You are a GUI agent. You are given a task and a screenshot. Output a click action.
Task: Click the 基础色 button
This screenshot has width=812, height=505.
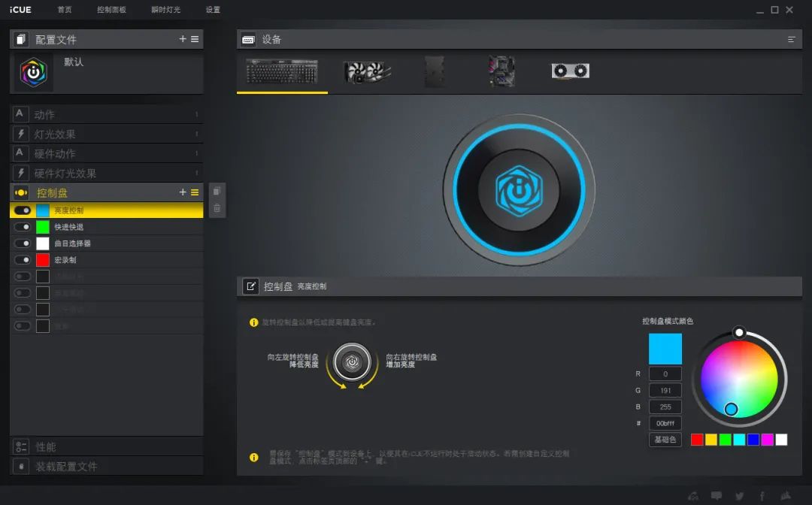pos(665,440)
